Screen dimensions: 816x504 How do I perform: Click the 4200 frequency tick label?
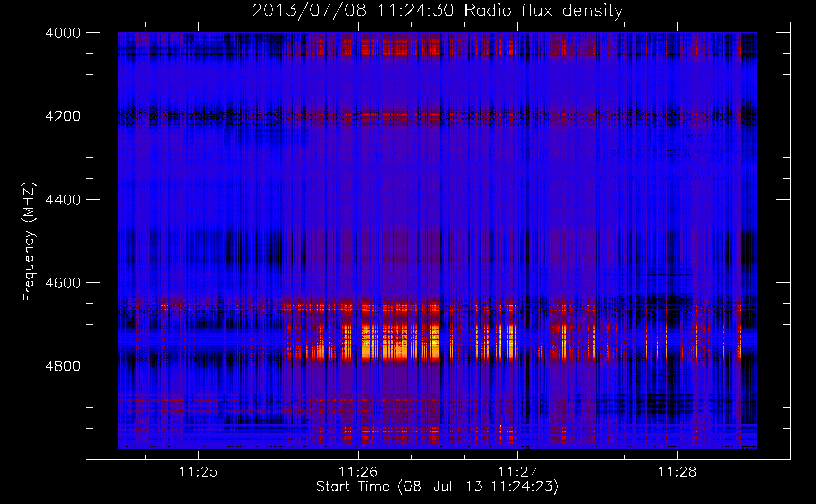63,116
